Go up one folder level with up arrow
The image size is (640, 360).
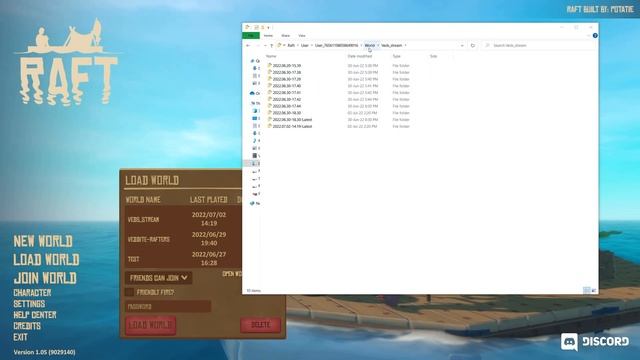tap(271, 45)
